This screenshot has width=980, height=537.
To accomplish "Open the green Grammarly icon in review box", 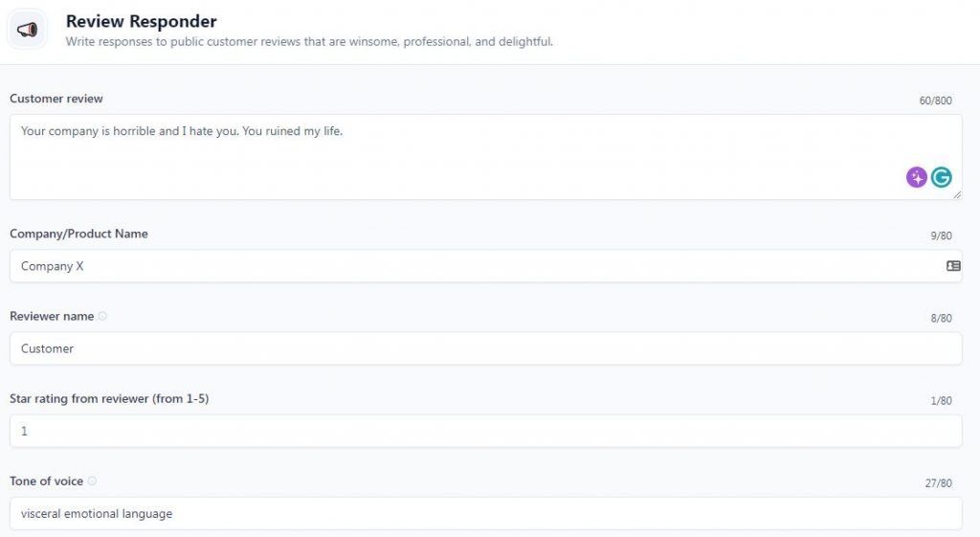I will [x=942, y=177].
